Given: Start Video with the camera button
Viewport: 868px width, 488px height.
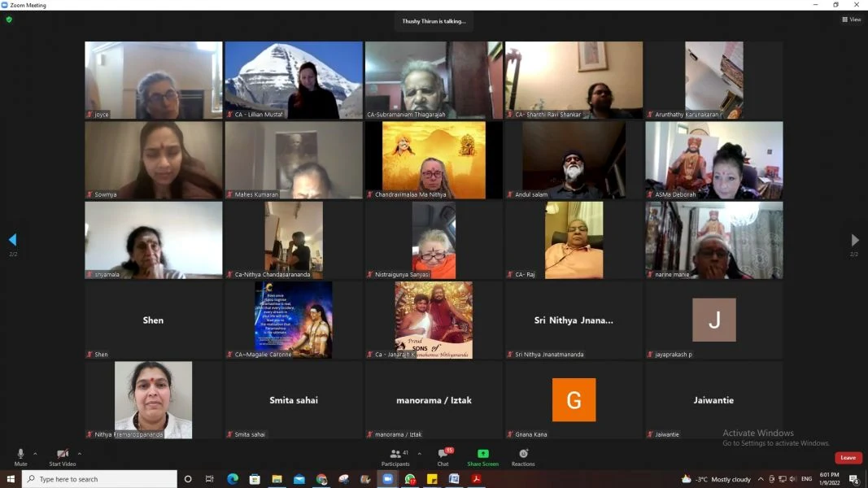Looking at the screenshot, I should (62, 457).
